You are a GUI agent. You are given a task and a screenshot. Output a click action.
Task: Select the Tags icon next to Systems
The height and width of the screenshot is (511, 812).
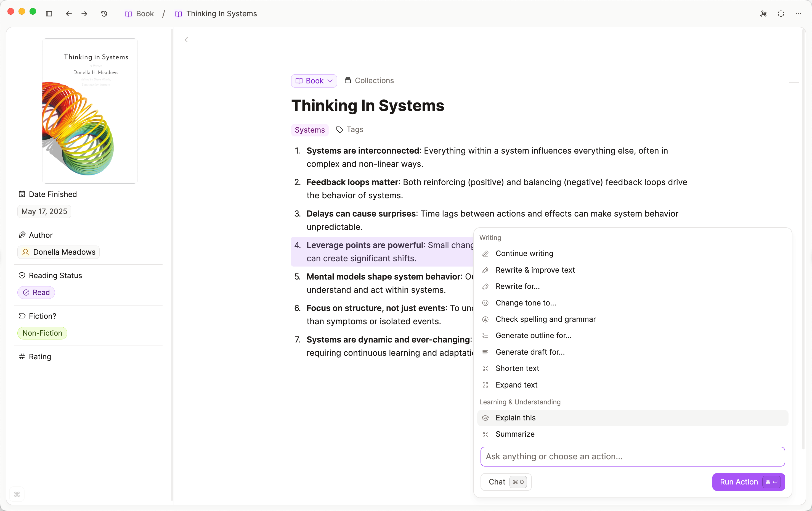tap(339, 130)
